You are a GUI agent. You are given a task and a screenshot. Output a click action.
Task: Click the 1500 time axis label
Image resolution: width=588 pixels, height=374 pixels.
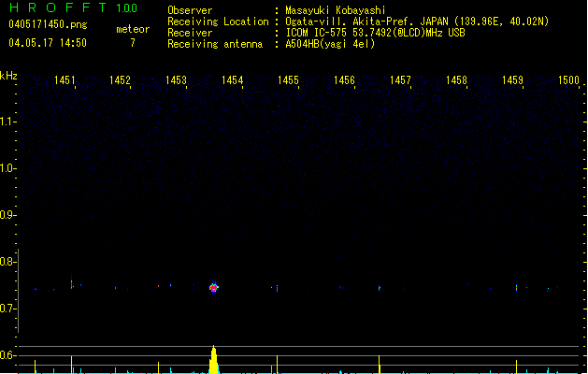[x=568, y=79]
